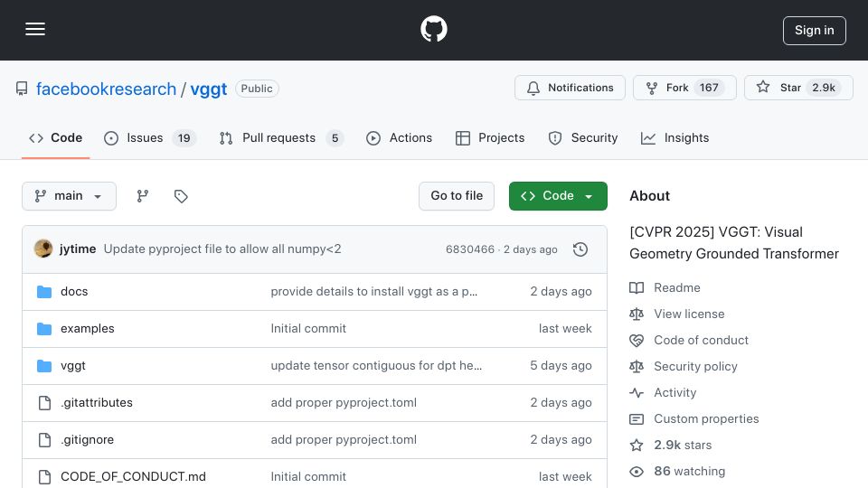Open the Security tab
The image size is (868, 488).
tap(583, 137)
